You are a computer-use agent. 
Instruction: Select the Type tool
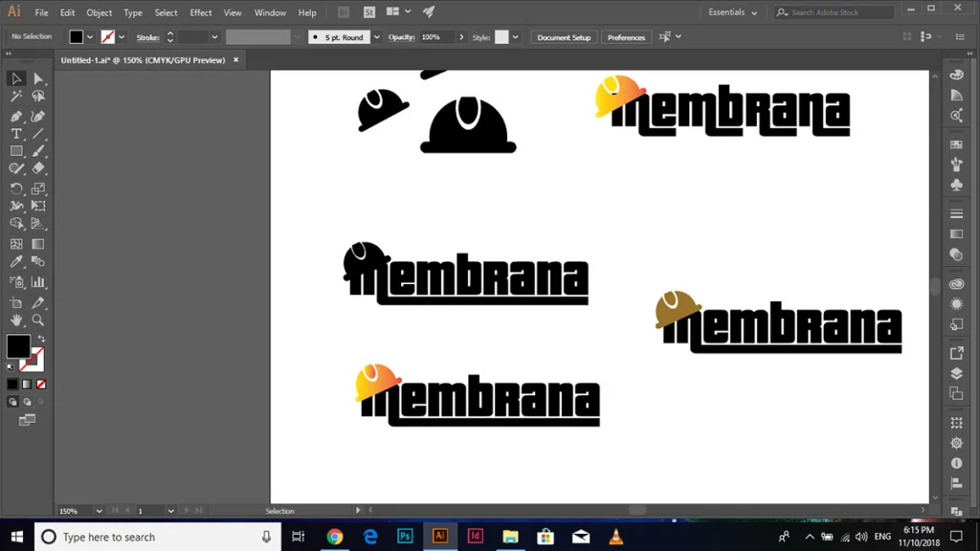coord(16,134)
